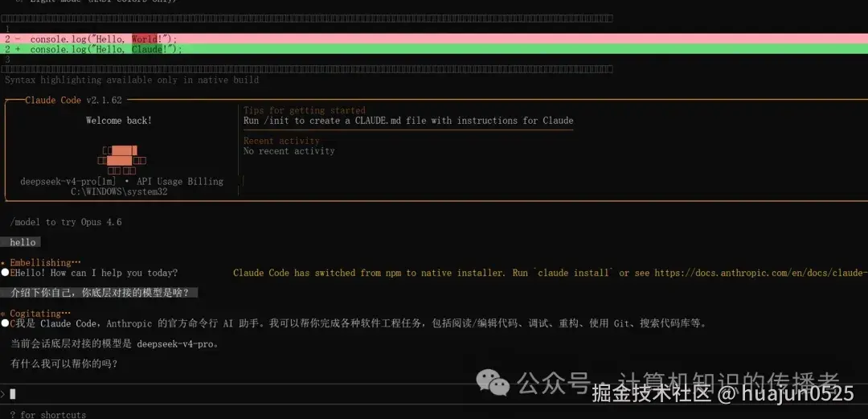
Task: Click '/model to try Opus 4.6' hint
Action: pos(66,222)
